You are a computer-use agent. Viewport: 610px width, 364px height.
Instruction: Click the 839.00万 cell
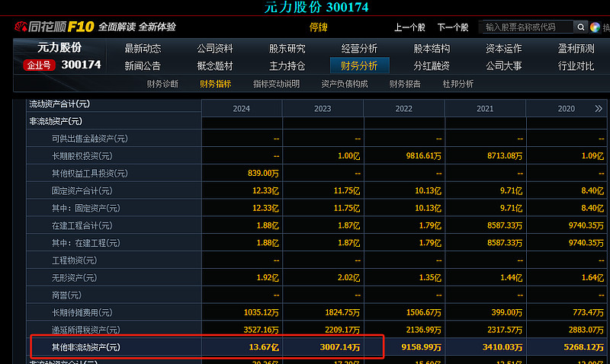(x=263, y=174)
